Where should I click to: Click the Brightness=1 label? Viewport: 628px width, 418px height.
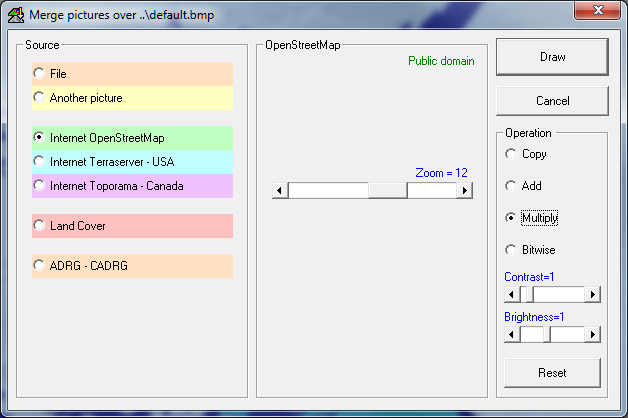tap(534, 317)
